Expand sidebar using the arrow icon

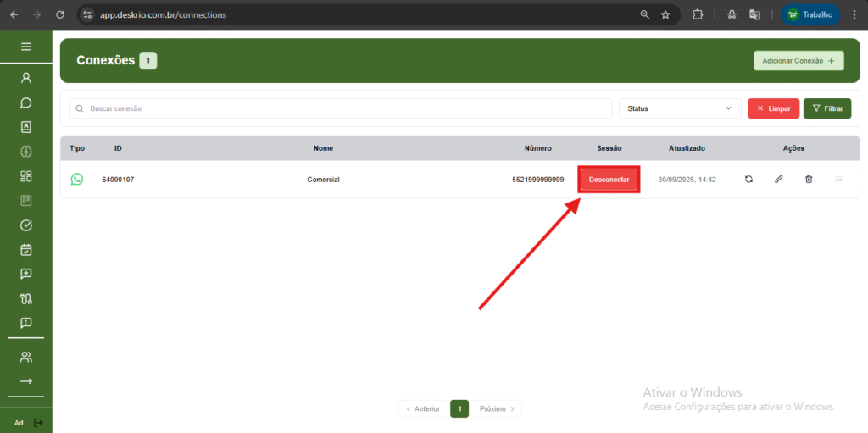tap(25, 381)
